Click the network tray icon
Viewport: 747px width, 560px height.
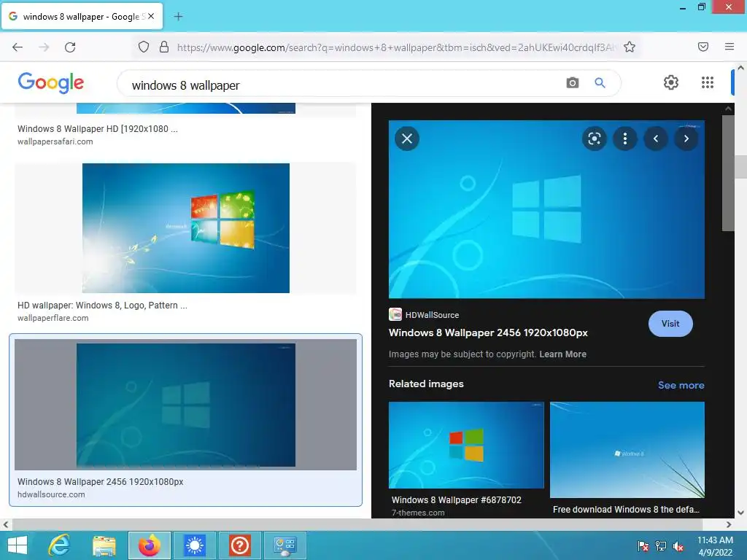click(x=661, y=546)
